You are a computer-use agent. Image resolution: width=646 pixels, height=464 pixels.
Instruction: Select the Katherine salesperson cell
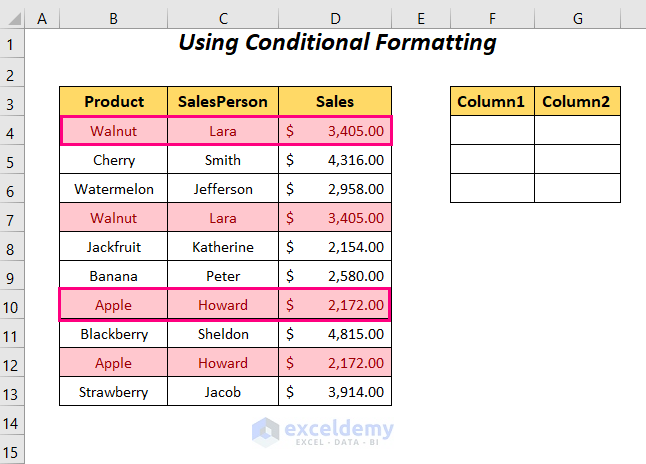pos(223,247)
